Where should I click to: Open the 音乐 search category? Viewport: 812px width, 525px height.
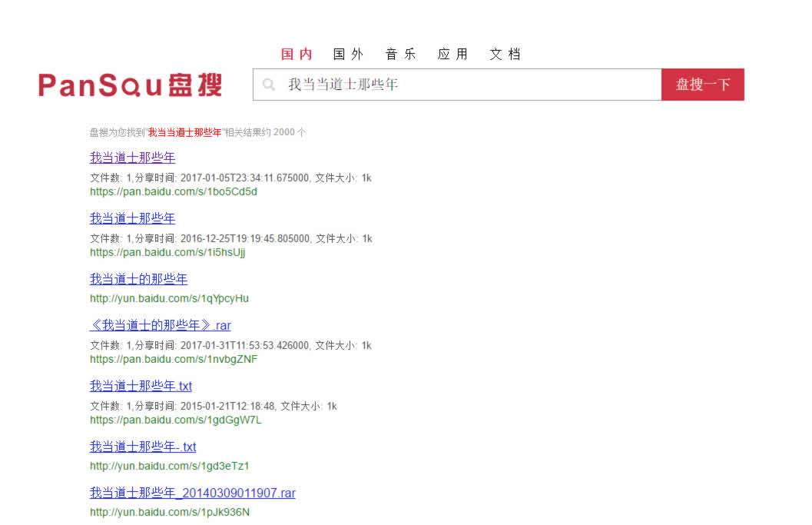[400, 55]
